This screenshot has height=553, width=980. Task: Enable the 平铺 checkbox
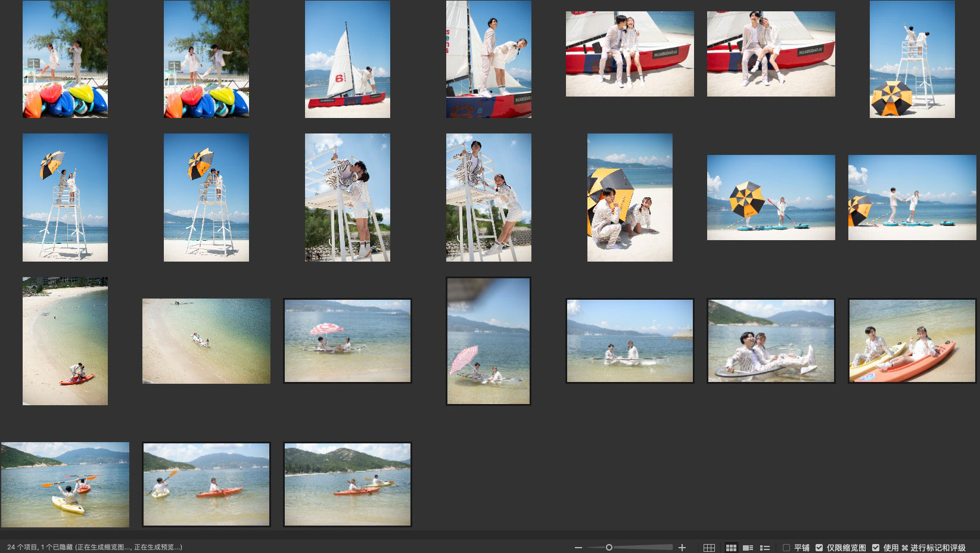pyautogui.click(x=786, y=548)
